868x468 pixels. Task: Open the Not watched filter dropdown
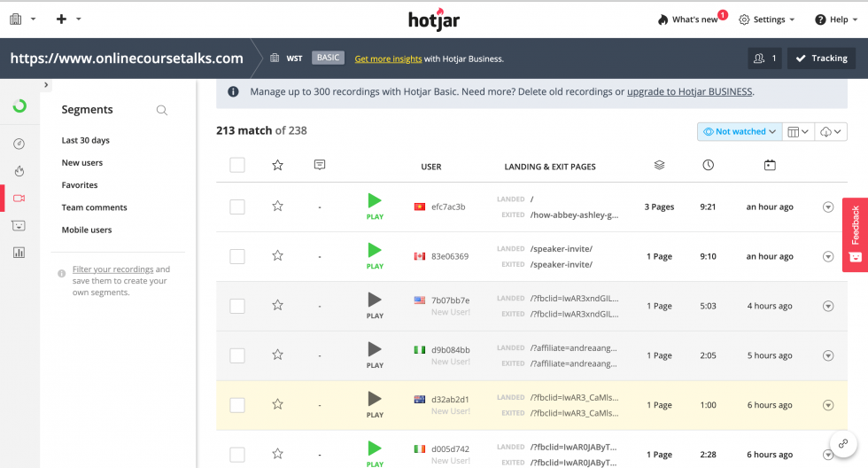[739, 132]
